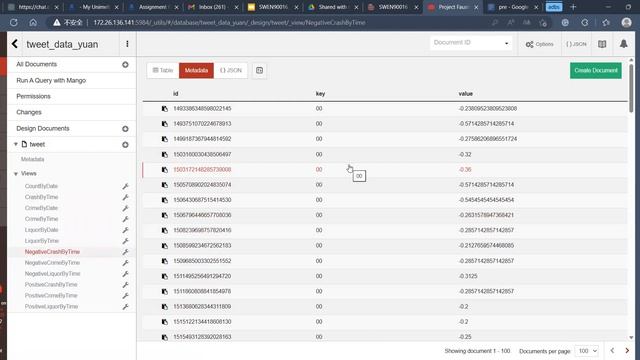The image size is (640, 360).
Task: Edit the LiquorByTime view wrench icon
Action: pos(125,241)
